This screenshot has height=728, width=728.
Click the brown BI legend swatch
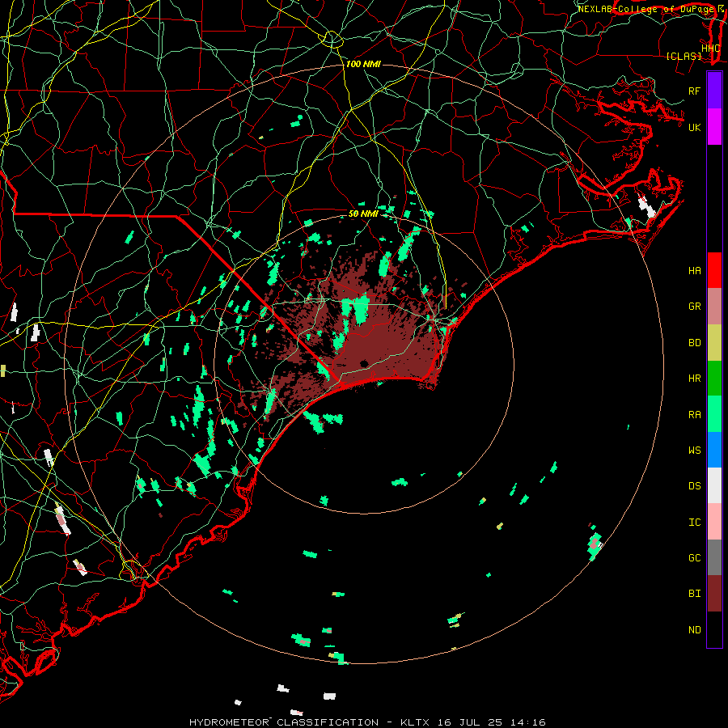click(x=714, y=594)
